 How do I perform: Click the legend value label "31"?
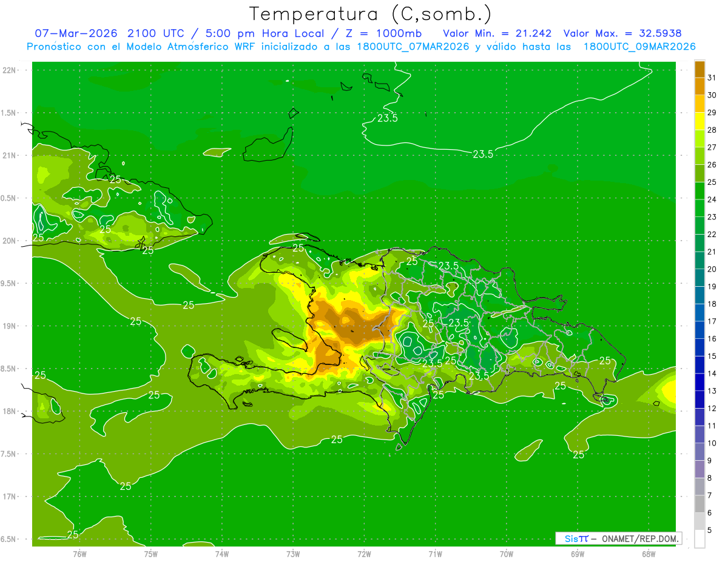pyautogui.click(x=712, y=78)
